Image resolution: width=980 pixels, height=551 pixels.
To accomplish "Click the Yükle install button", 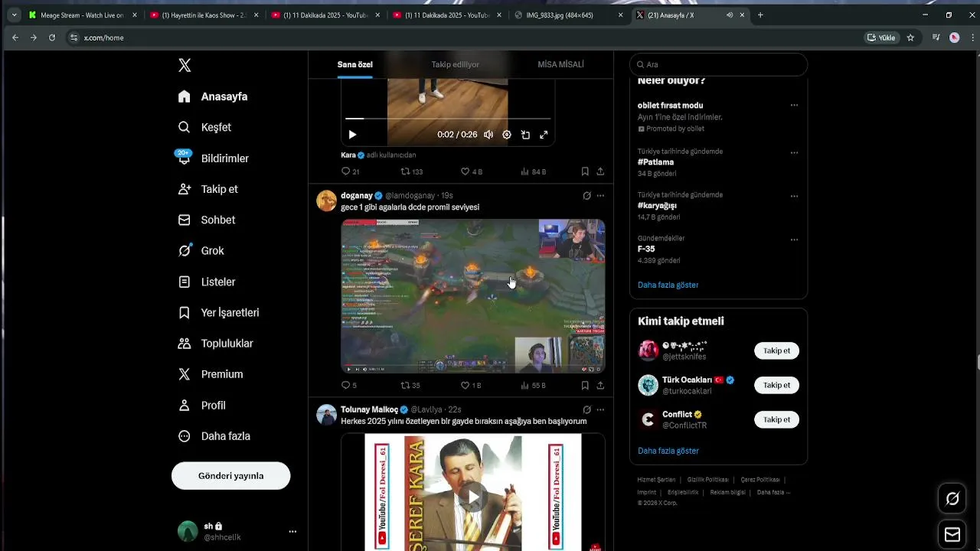I will 881,37.
